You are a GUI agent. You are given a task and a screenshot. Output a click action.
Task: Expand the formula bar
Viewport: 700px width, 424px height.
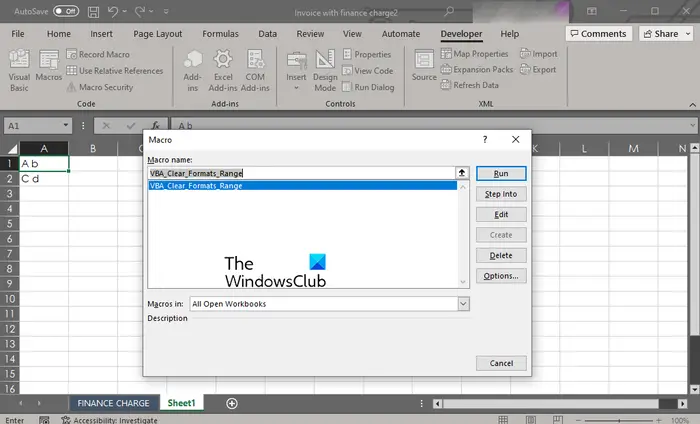(x=692, y=125)
